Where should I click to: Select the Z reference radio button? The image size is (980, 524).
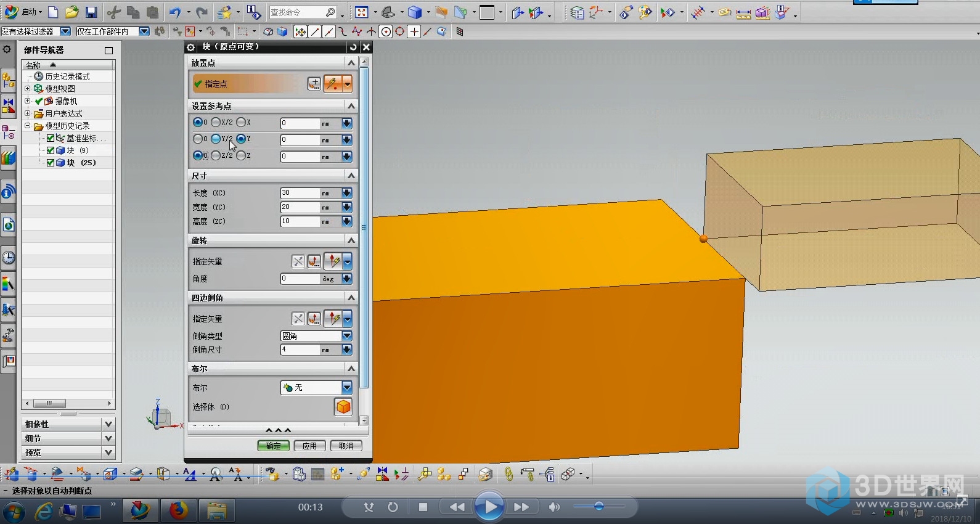click(241, 156)
